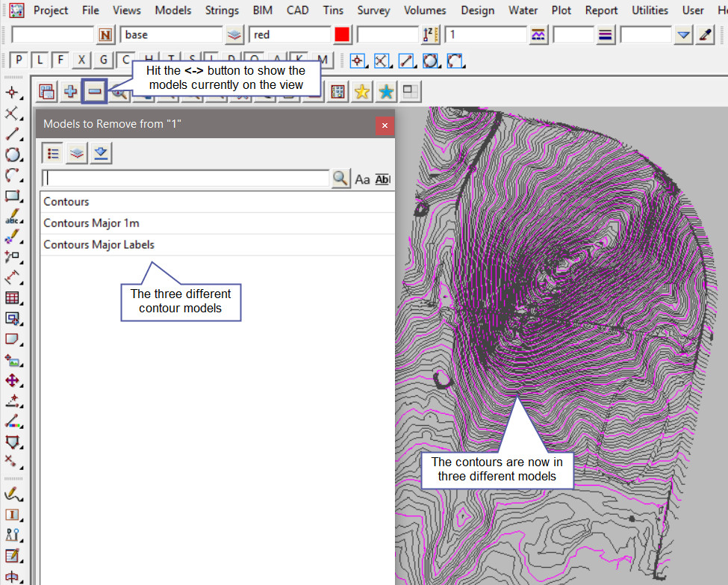Image resolution: width=728 pixels, height=585 pixels.
Task: Click the minus button to remove models from view
Action: click(95, 91)
